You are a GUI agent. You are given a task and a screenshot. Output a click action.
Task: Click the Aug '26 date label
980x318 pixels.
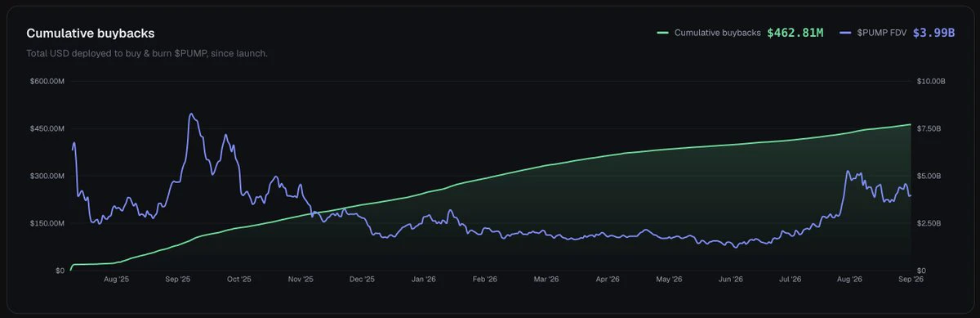[850, 280]
